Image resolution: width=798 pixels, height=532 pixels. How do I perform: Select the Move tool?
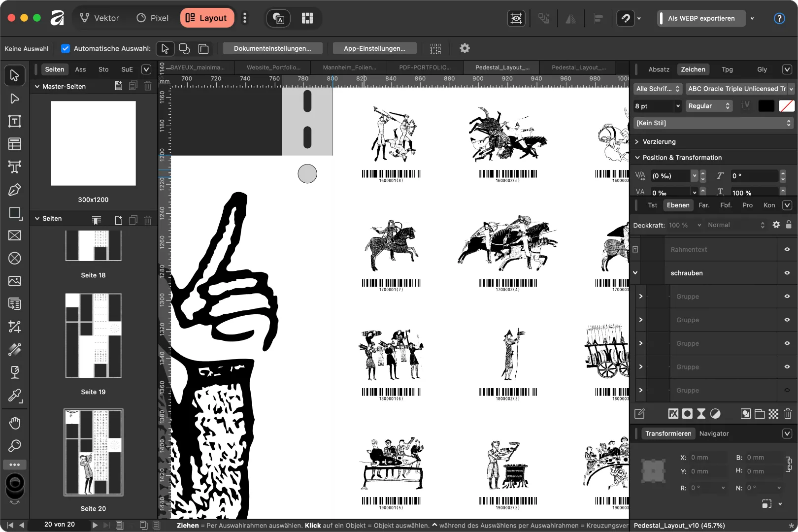(14, 75)
